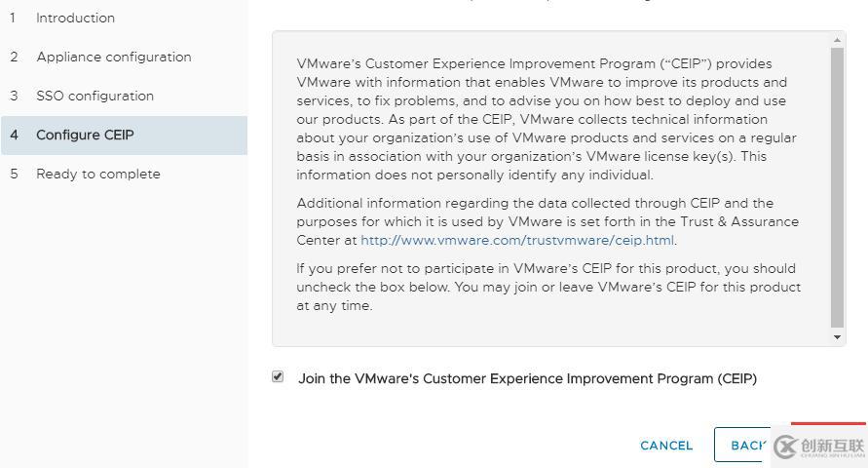This screenshot has width=868, height=468.
Task: Click the scroll down arrow in CEIP text box
Action: tap(837, 336)
